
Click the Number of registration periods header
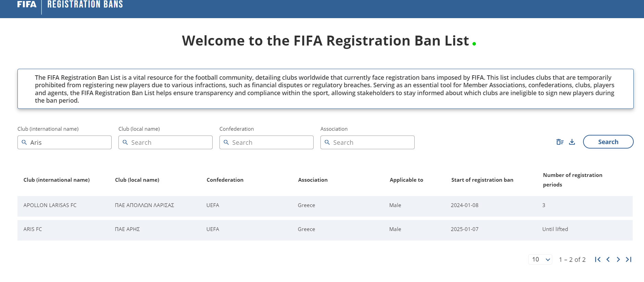pos(572,180)
